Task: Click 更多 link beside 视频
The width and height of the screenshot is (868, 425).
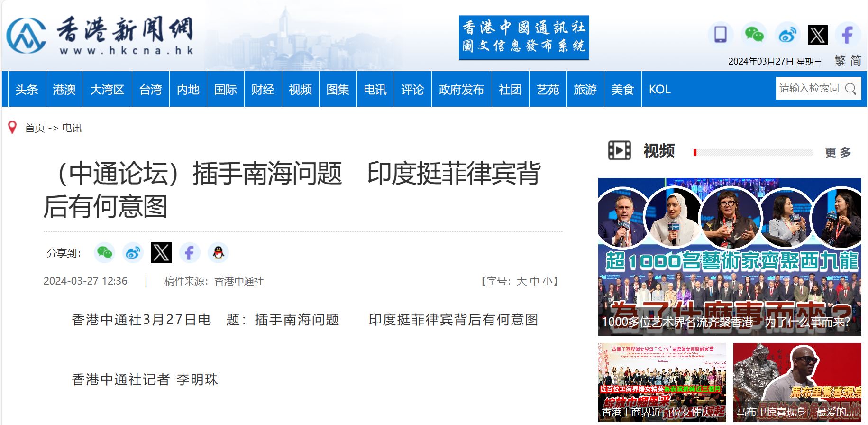Action: click(x=838, y=152)
